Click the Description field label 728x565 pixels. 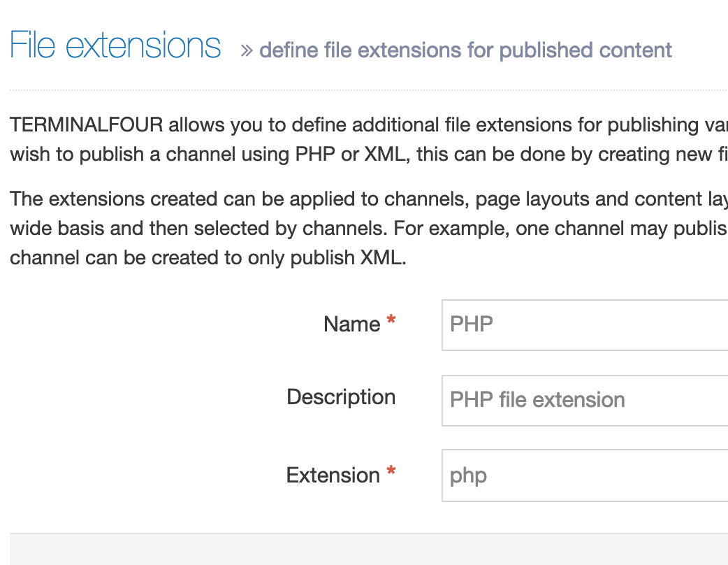pos(341,397)
